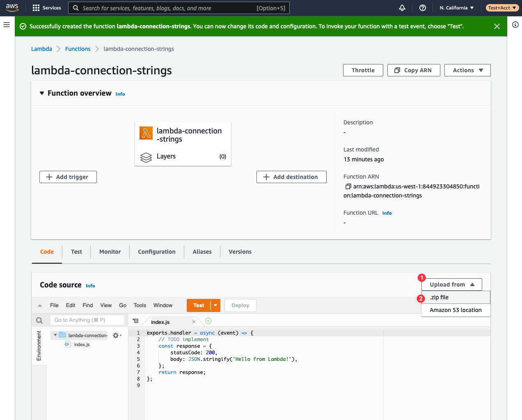Collapse the Function overview section
This screenshot has width=522, height=420.
click(x=42, y=93)
